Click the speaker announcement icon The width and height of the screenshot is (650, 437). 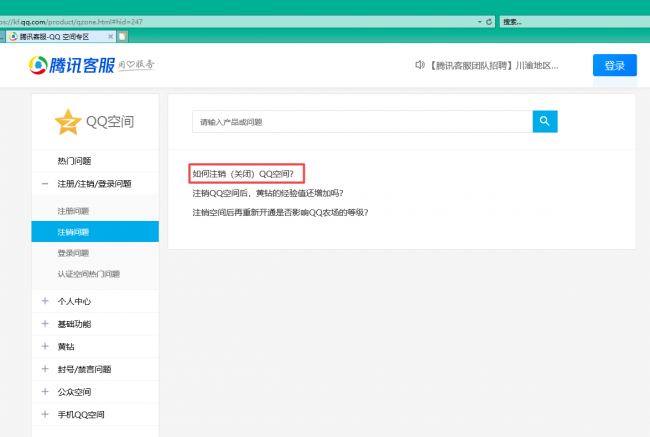tap(420, 65)
